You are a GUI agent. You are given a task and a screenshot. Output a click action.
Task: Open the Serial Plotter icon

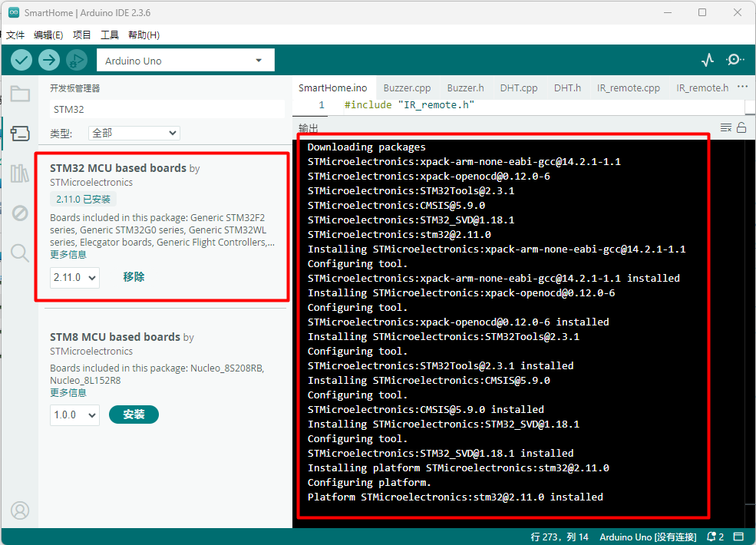[707, 59]
